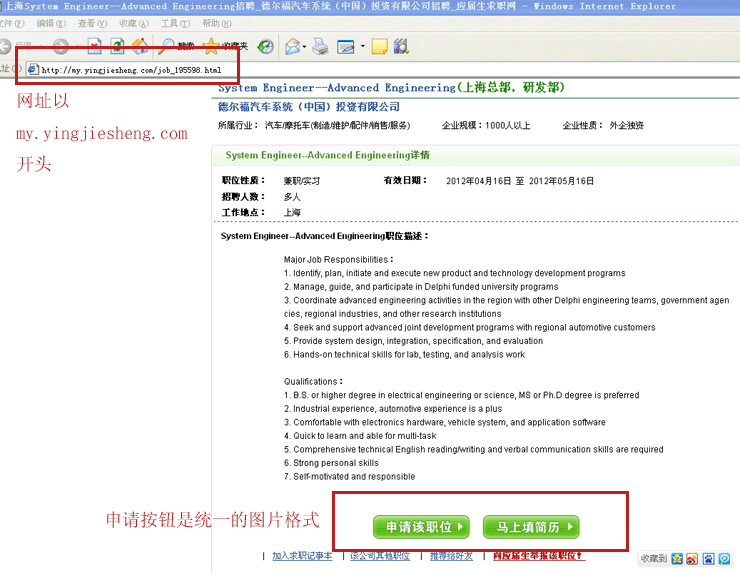Open the 加入求职记事本 link

(x=302, y=556)
